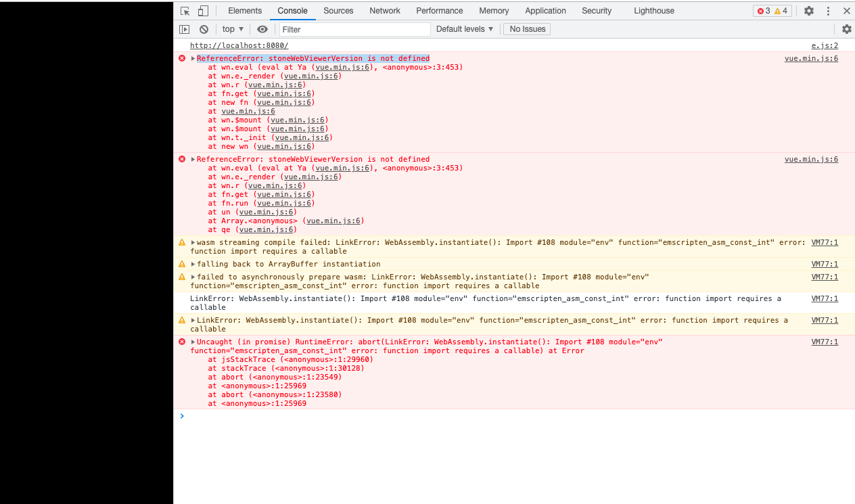This screenshot has height=504, width=855.
Task: Follow the vue.min.js:6 link in 'at wn.t._init'
Action: (301, 138)
